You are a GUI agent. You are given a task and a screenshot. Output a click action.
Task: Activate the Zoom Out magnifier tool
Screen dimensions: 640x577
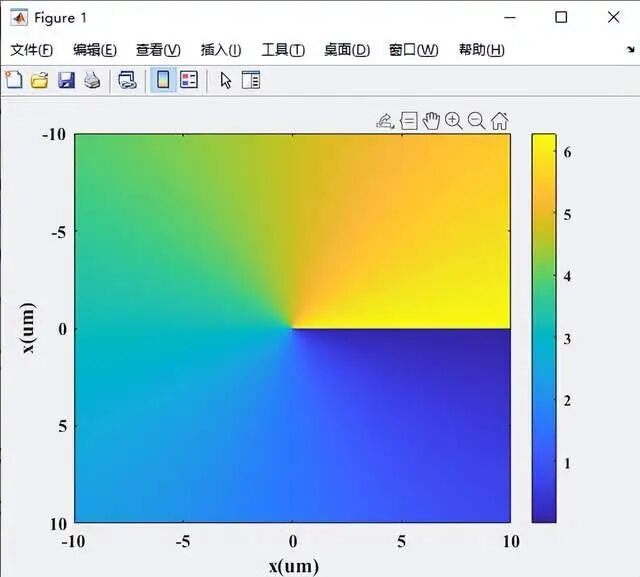point(477,121)
